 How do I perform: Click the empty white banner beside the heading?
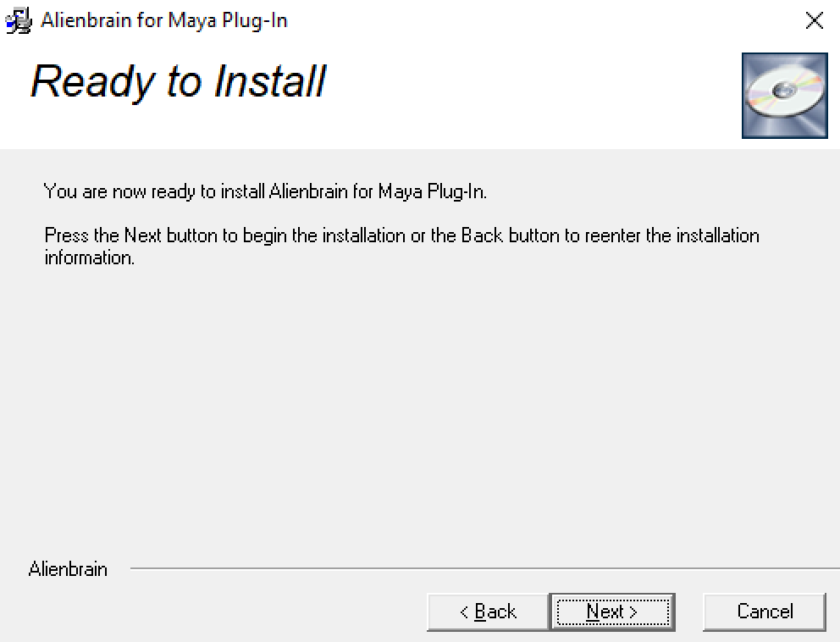coord(530,91)
